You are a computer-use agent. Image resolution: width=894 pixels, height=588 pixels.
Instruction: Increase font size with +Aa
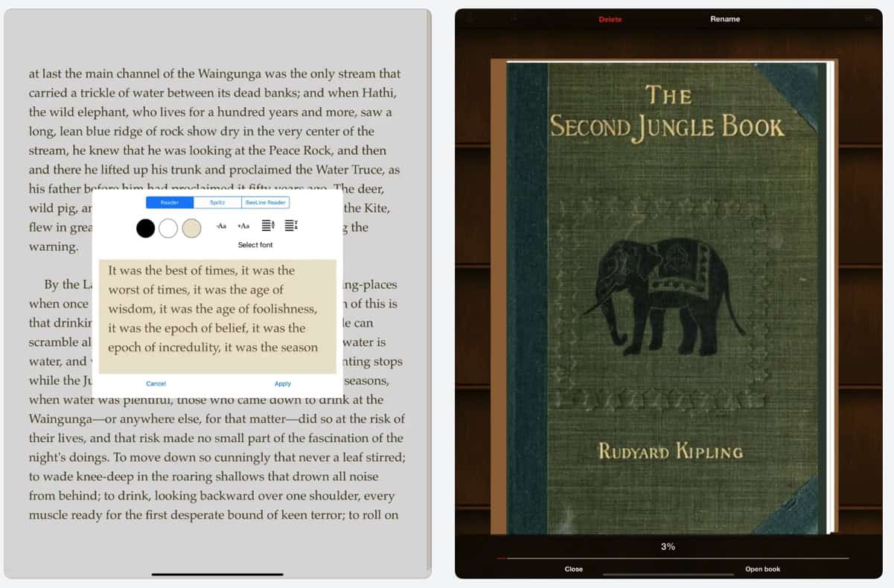[243, 226]
